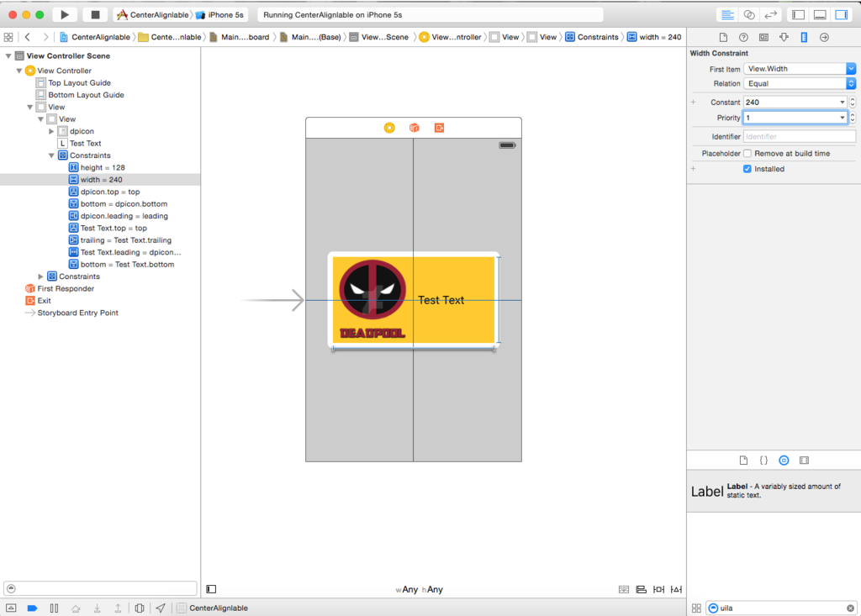Stop the running app
The width and height of the screenshot is (861, 616).
tap(95, 14)
